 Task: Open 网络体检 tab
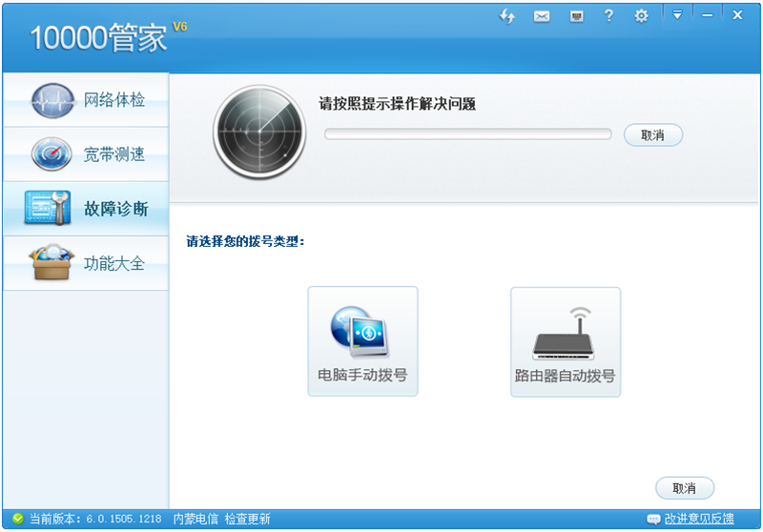point(86,100)
